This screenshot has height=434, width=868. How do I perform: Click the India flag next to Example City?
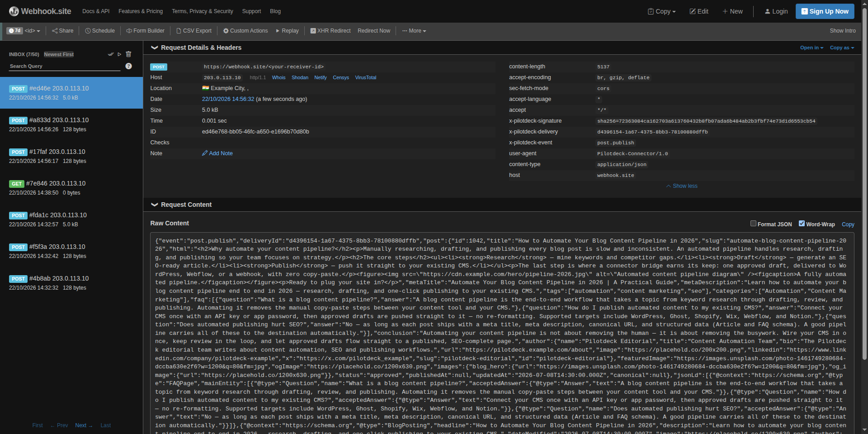tap(206, 88)
